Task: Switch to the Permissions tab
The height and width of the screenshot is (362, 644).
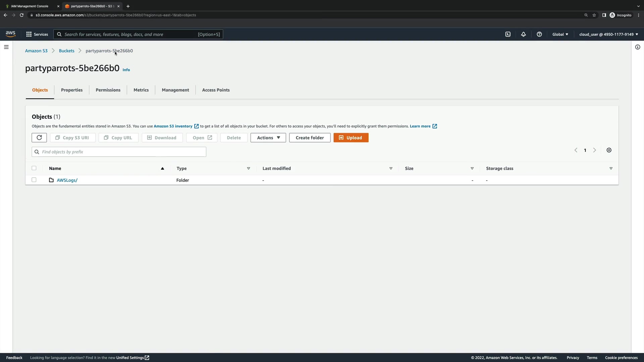Action: point(108,90)
